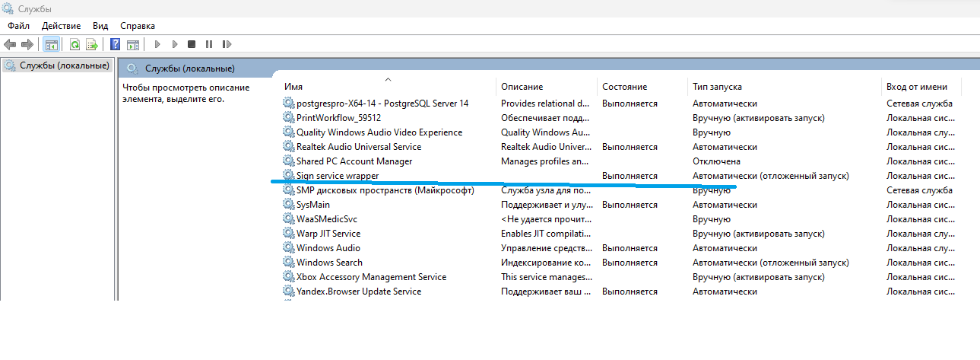Viewport: 980px width, 360px height.
Task: Select Shared PC Account Manager service
Action: point(354,161)
